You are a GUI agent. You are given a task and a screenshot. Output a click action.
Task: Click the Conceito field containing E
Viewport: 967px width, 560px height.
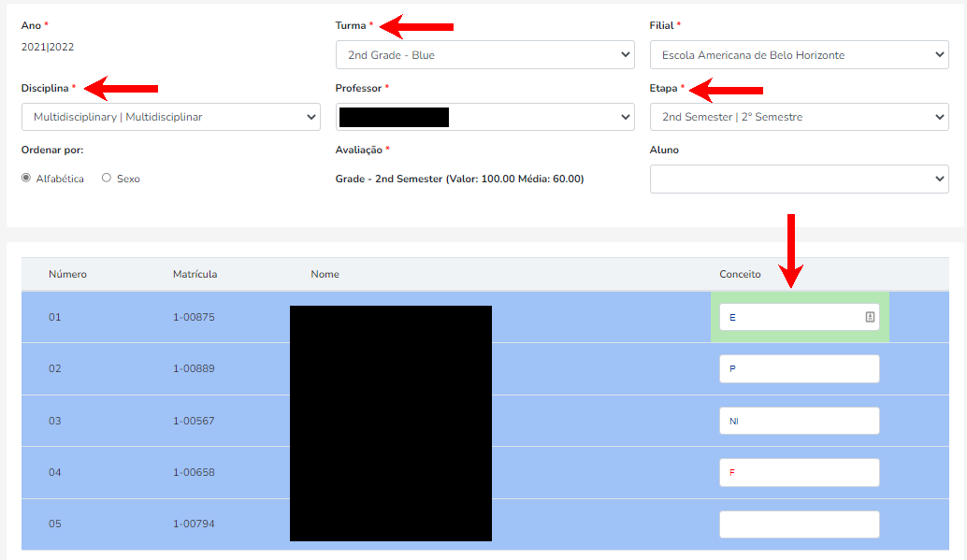[x=800, y=317]
